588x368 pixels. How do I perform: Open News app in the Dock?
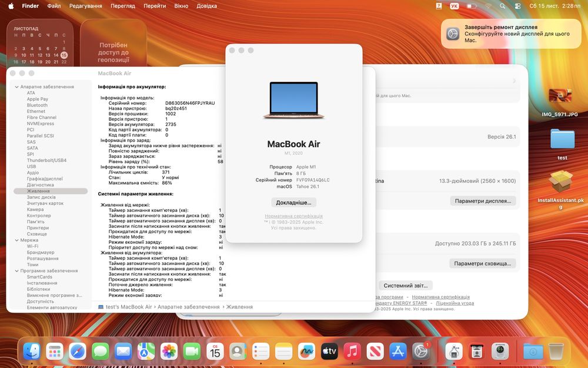375,352
